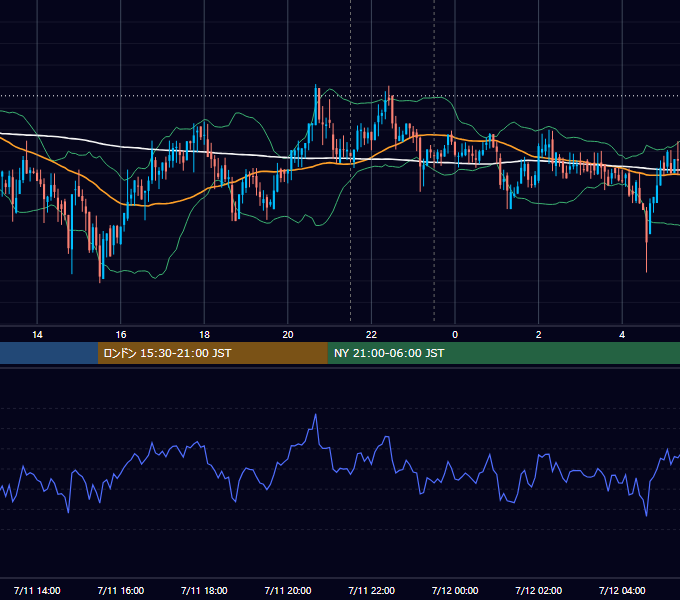Viewport: 680px width, 600px height.
Task: Click the blue session bar before London
Action: [x=49, y=353]
